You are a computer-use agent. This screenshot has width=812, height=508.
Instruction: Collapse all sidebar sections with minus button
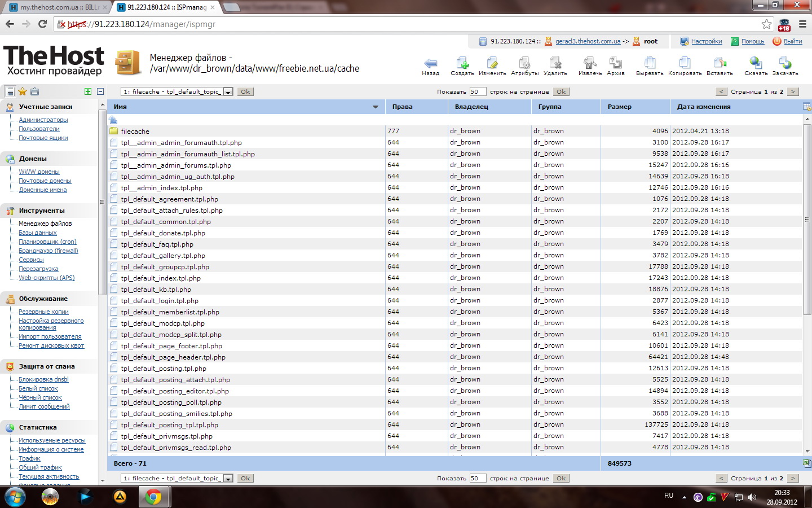pos(100,91)
